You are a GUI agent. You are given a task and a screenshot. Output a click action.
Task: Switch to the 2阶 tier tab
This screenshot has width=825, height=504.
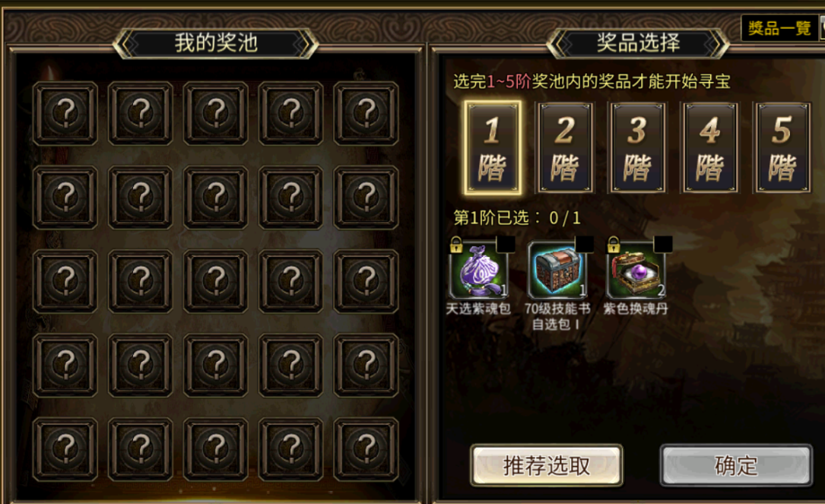(x=565, y=147)
